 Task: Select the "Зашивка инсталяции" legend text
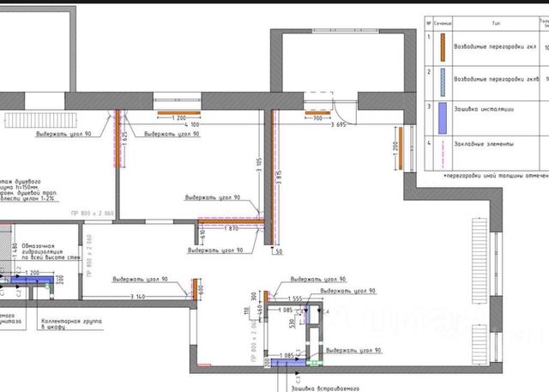(484, 109)
